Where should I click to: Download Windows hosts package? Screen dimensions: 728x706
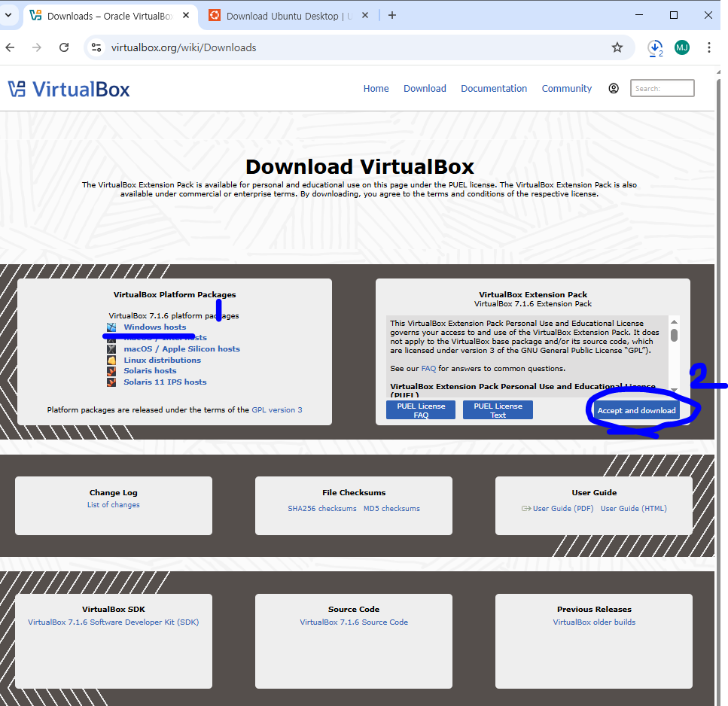154,327
